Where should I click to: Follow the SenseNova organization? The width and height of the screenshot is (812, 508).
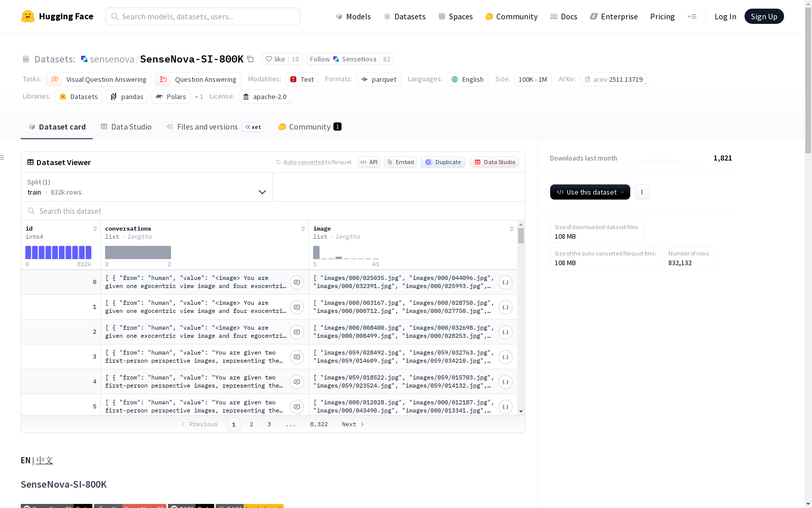tap(343, 59)
